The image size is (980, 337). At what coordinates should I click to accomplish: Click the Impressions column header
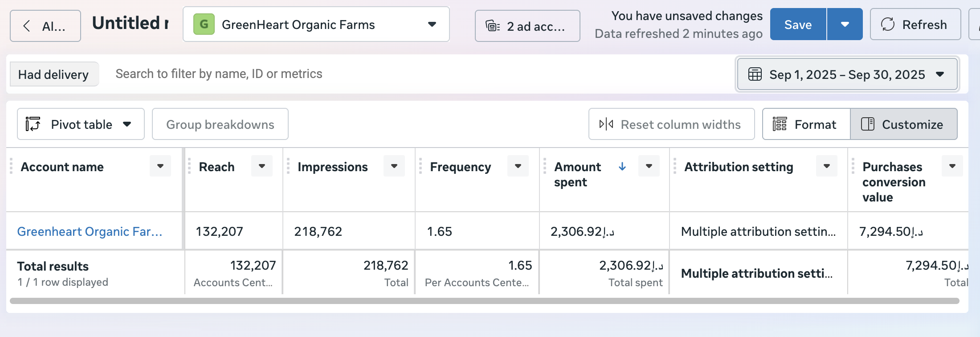coord(333,167)
